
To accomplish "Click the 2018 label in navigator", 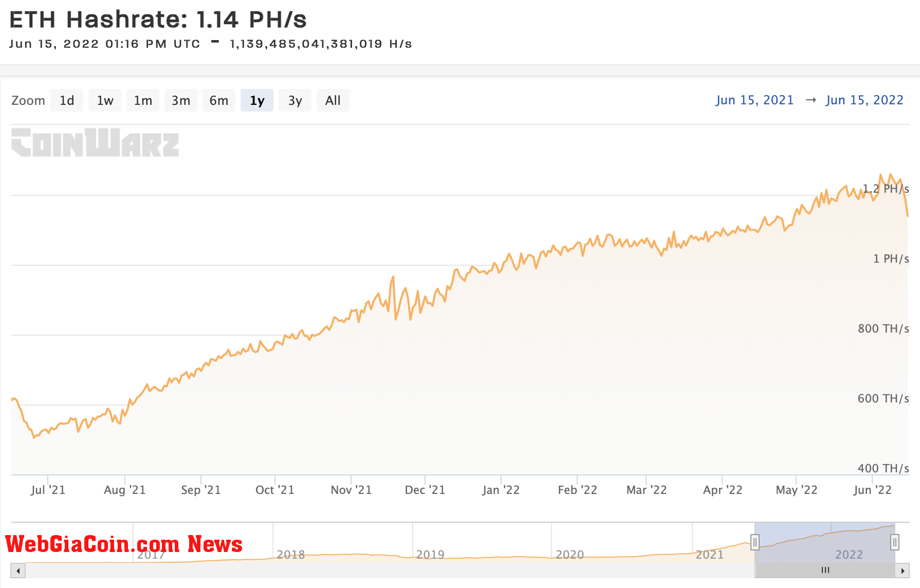I will coord(291,555).
